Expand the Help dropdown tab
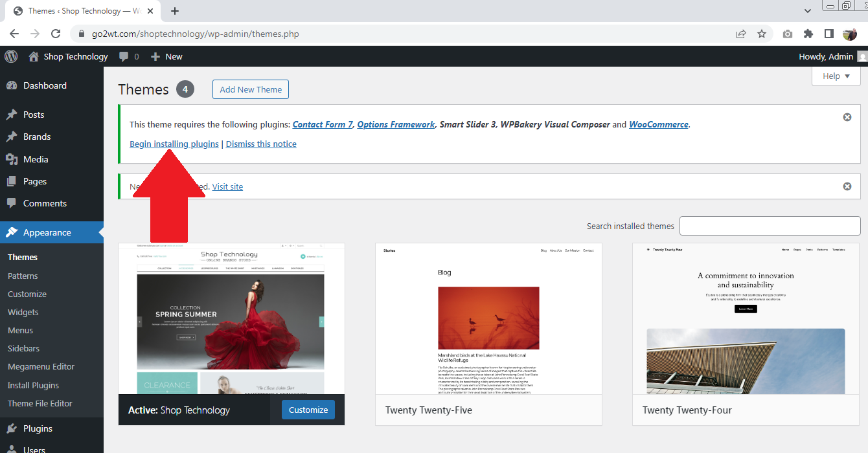 (x=836, y=76)
